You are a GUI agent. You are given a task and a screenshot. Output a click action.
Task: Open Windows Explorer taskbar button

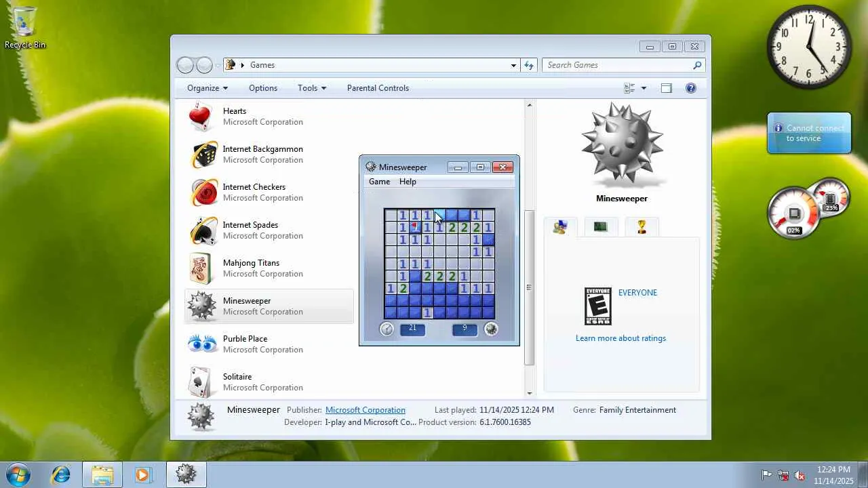point(102,475)
